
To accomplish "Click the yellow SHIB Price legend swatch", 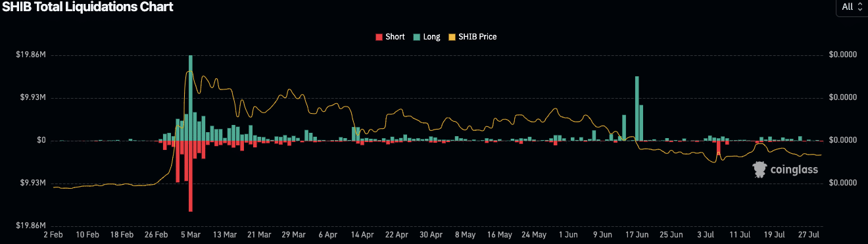I will click(452, 37).
